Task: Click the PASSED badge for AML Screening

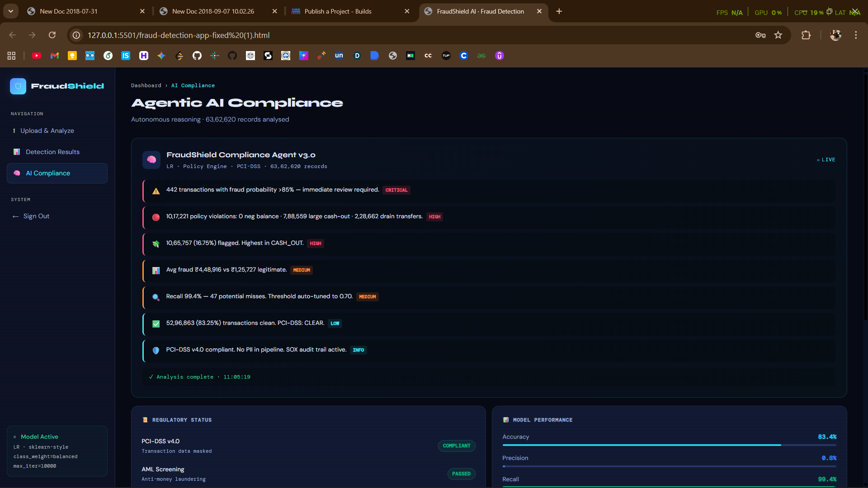Action: (x=461, y=474)
